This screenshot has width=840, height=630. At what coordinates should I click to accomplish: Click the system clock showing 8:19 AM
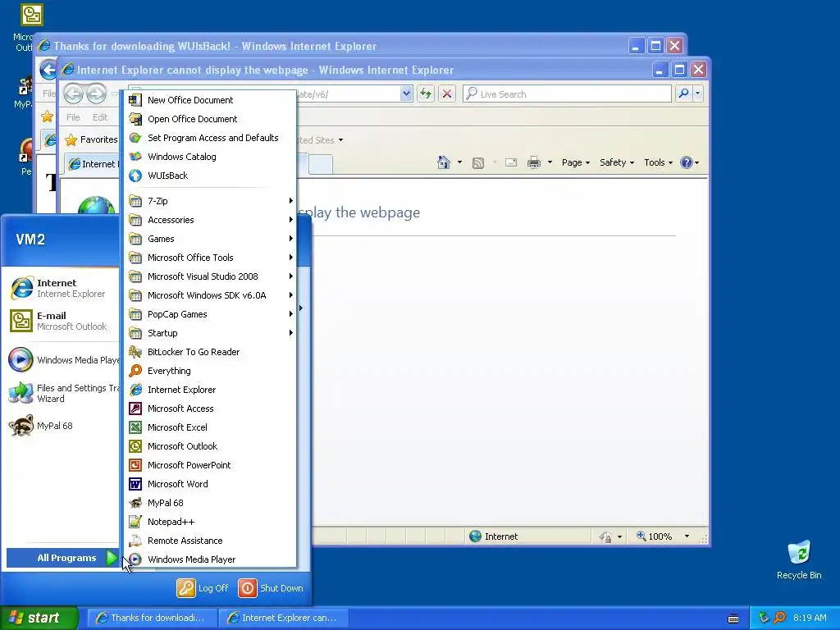[810, 618]
